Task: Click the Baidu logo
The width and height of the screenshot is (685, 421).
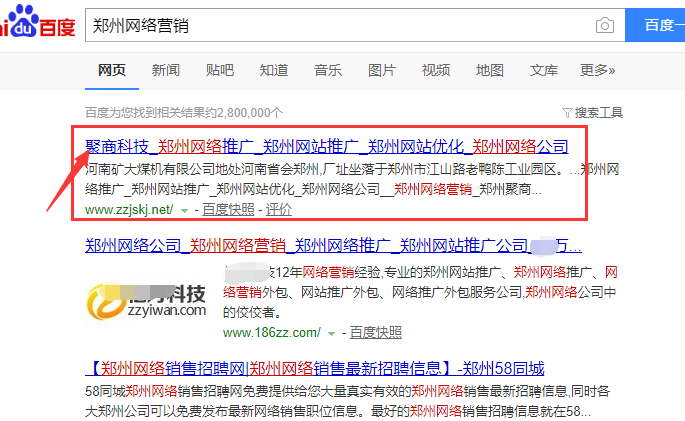Action: coord(38,21)
